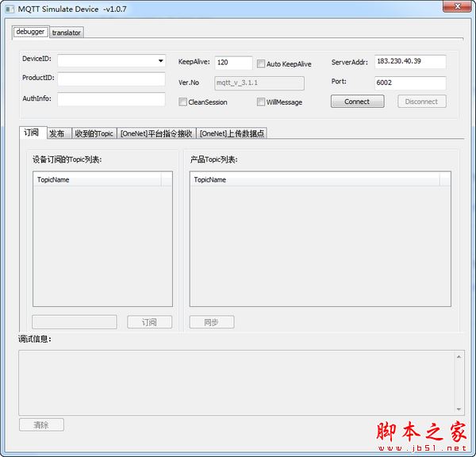
Task: Open the 收到的Topic tab
Action: [x=94, y=133]
